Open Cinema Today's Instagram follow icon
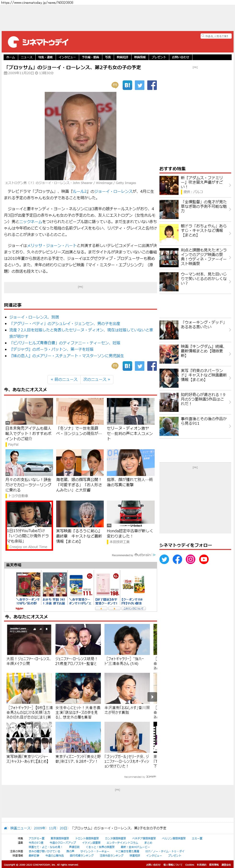235x868 pixels. (191, 559)
